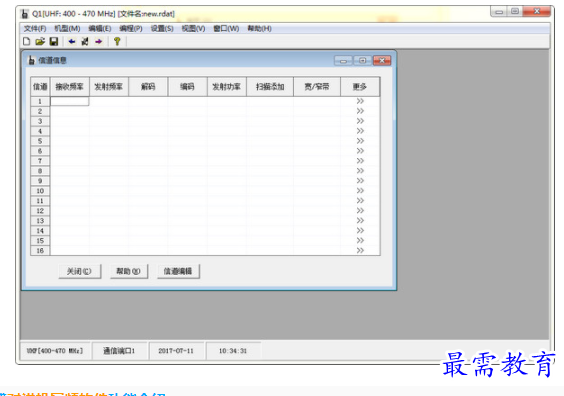Expand more options for channel 8

click(360, 171)
